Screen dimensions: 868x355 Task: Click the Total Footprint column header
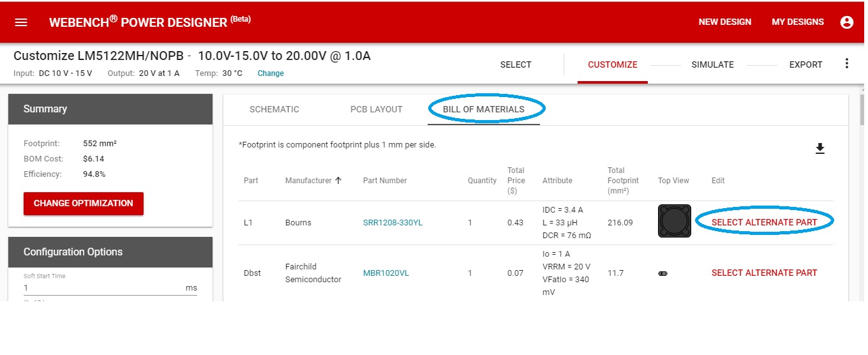click(624, 181)
